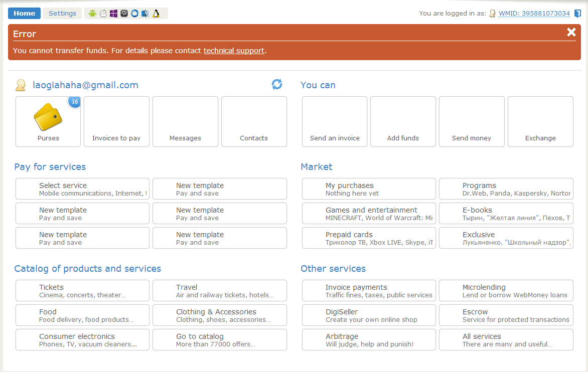Refresh account data with blue arrows icon
The image size is (588, 372).
(277, 85)
